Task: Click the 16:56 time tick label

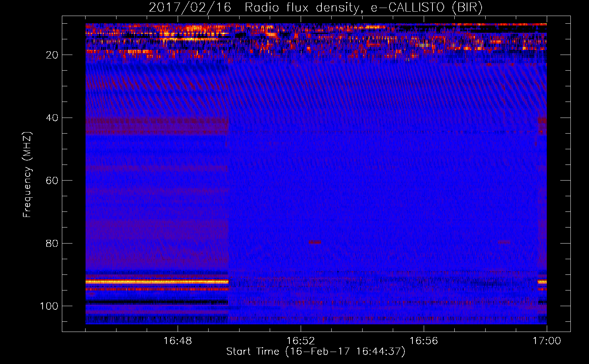Action: [424, 341]
